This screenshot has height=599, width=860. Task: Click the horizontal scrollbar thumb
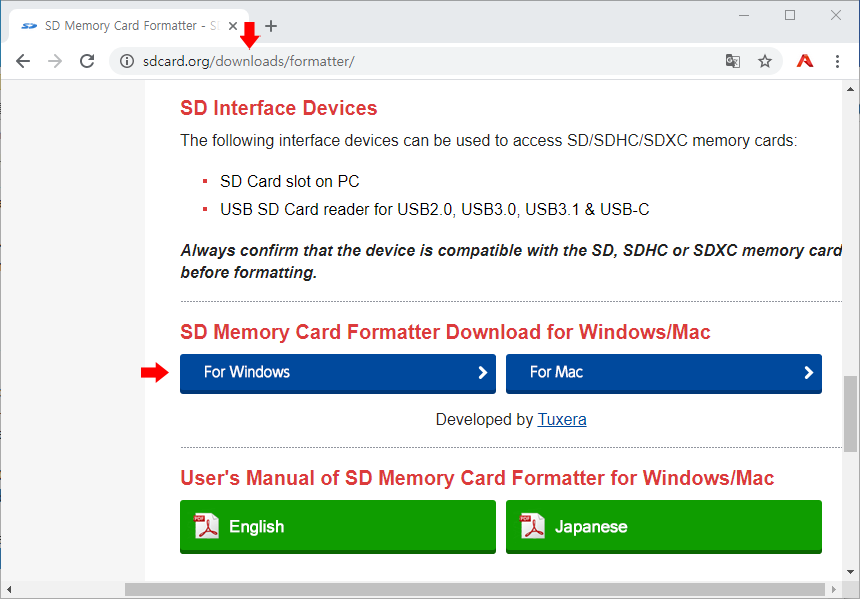(x=475, y=589)
